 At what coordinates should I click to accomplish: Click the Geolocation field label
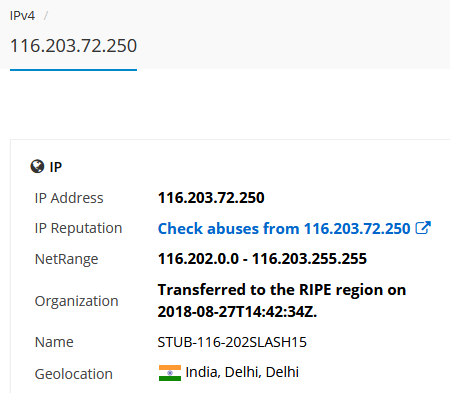pyautogui.click(x=74, y=374)
